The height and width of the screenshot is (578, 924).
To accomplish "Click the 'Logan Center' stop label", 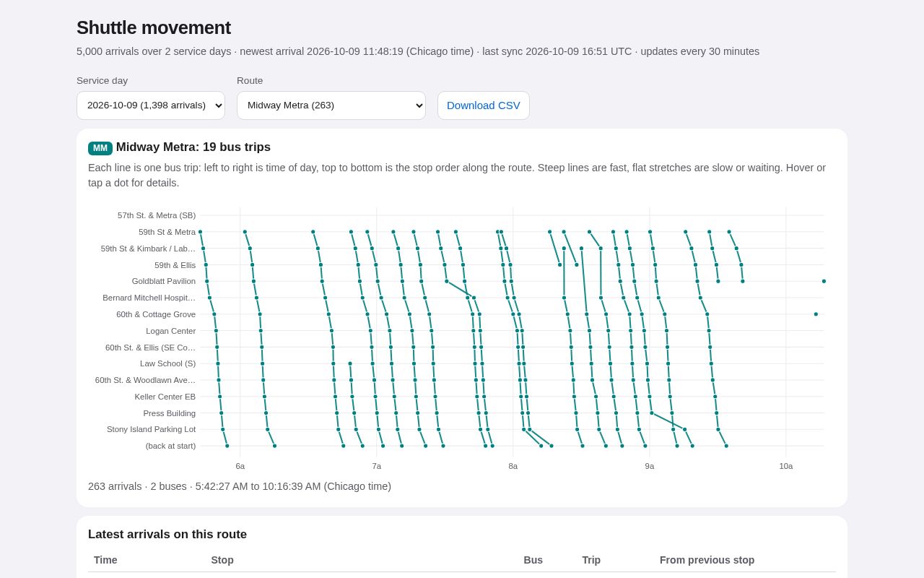I will [x=170, y=331].
